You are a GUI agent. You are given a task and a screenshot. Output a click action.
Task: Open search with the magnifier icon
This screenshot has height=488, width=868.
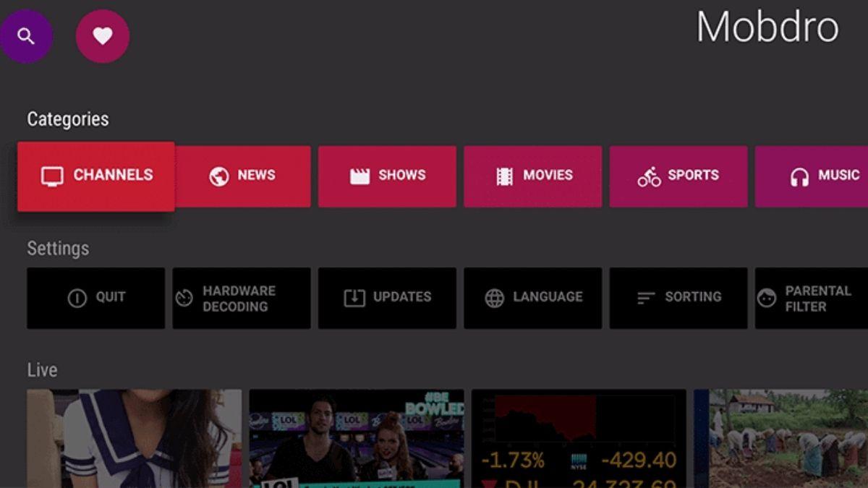coord(26,36)
